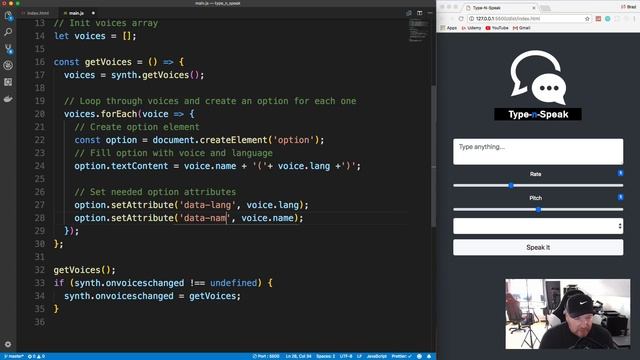Click the Ln 28, Col 34 position indicator
This screenshot has height=360, width=640.
point(298,356)
